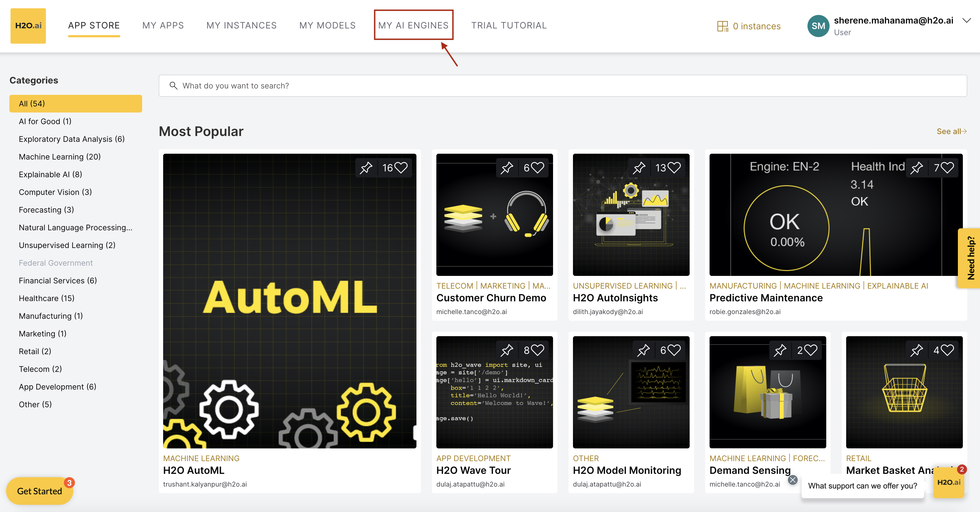Pin the Customer Churn Demo app
This screenshot has height=512, width=980.
[x=507, y=168]
